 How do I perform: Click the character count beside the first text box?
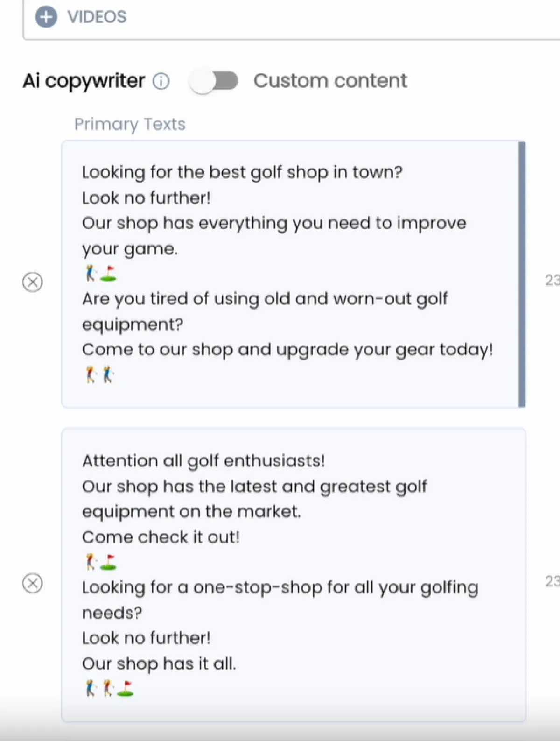pyautogui.click(x=552, y=280)
